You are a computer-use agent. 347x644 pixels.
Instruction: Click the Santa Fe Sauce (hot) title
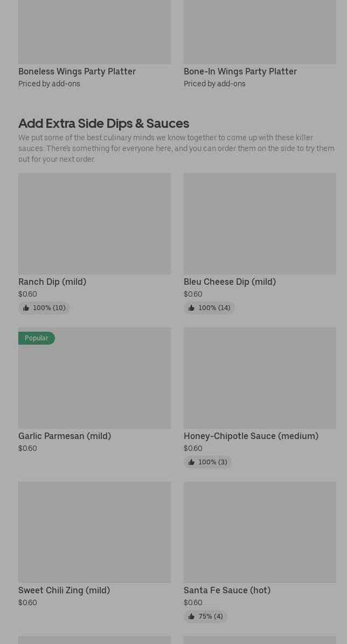click(227, 590)
